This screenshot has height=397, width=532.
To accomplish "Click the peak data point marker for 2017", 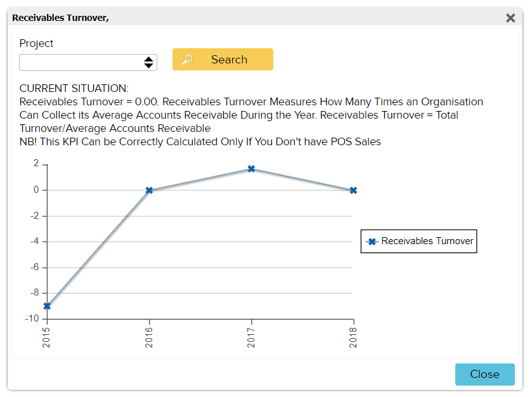I will click(x=251, y=169).
